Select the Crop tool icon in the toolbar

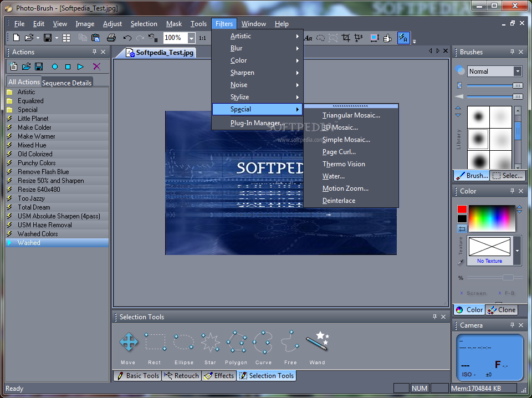coord(346,38)
